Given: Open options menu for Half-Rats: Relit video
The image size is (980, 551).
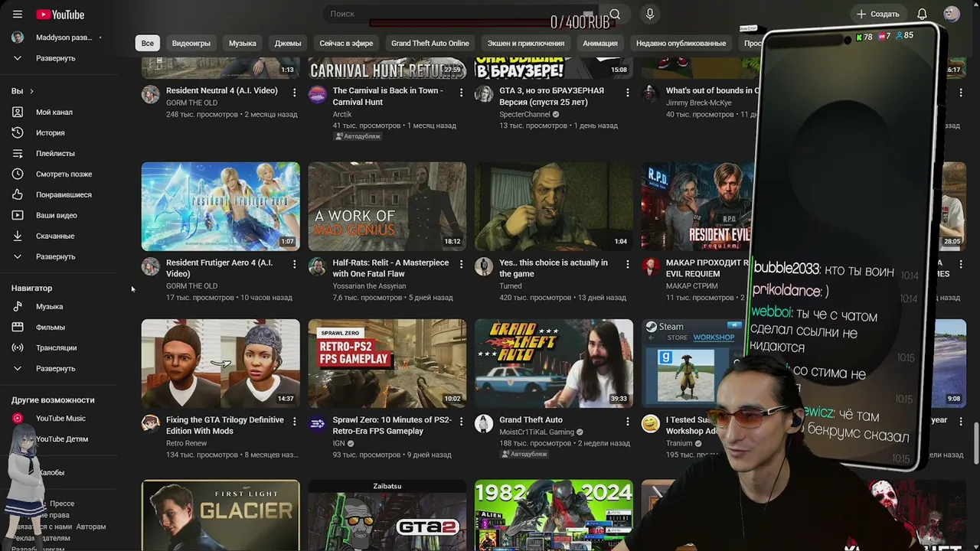Looking at the screenshot, I should [x=461, y=264].
